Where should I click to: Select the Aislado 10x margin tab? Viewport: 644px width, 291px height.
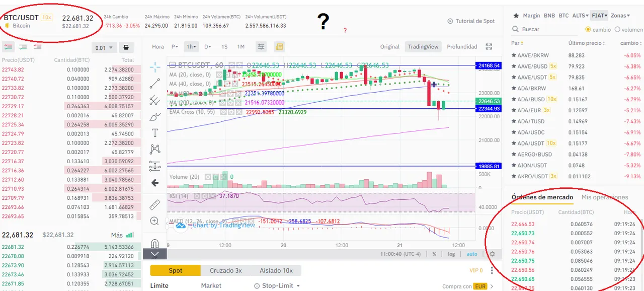(276, 270)
